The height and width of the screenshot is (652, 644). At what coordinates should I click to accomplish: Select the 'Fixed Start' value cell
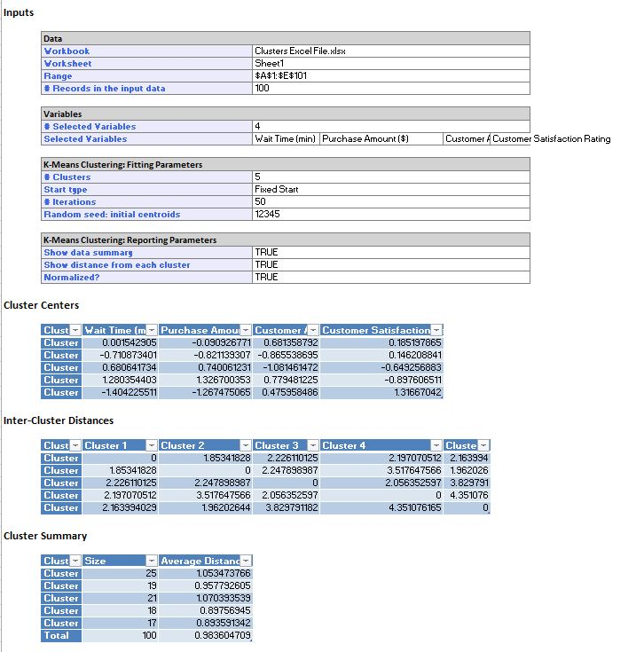[x=391, y=190]
